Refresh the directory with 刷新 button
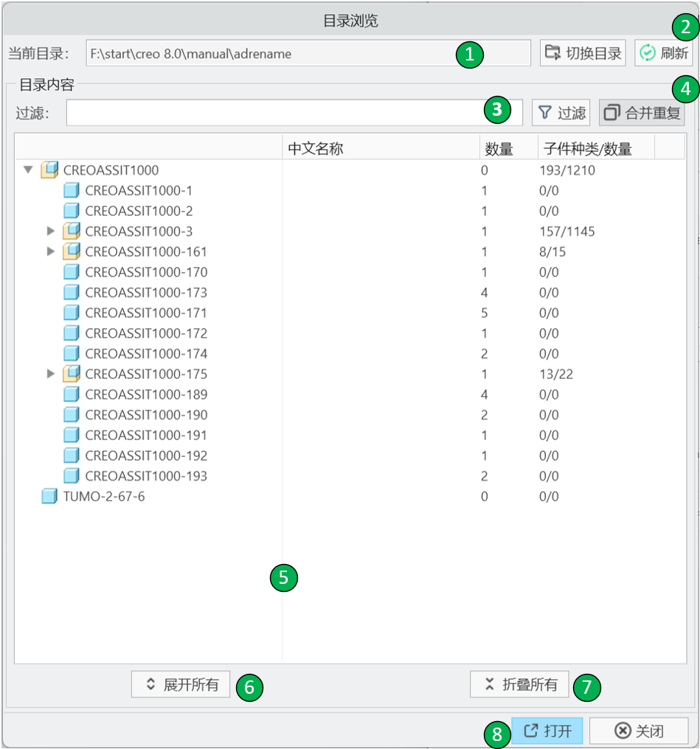This screenshot has width=700, height=749. coord(663,53)
